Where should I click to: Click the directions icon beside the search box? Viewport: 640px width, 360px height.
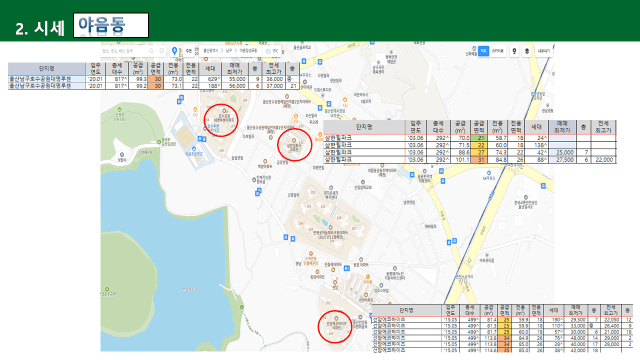pos(162,51)
